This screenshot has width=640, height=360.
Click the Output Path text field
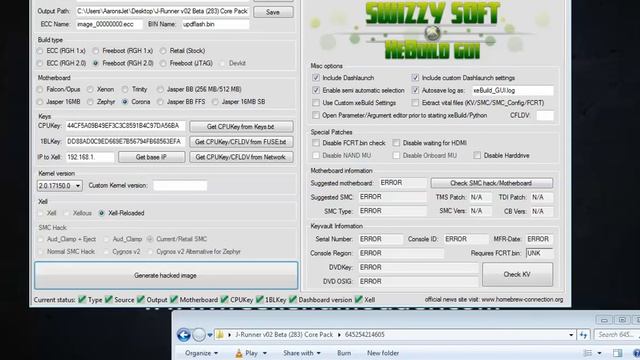162,11
